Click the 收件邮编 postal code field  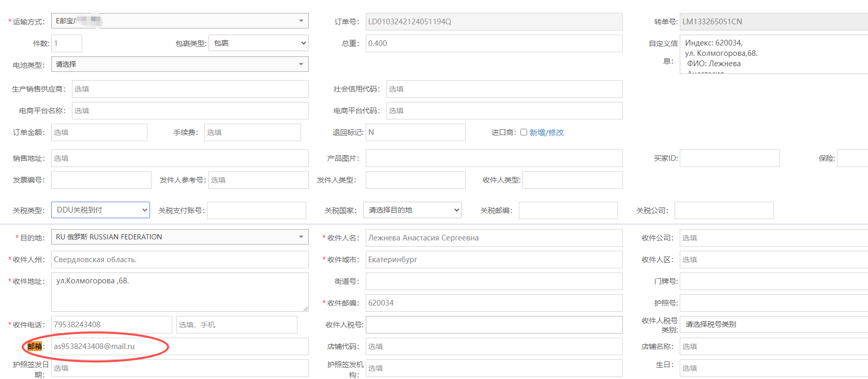[x=493, y=303]
